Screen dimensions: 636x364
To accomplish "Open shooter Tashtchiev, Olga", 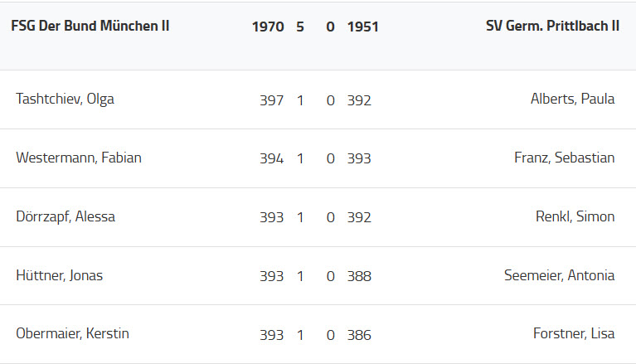I will [65, 99].
